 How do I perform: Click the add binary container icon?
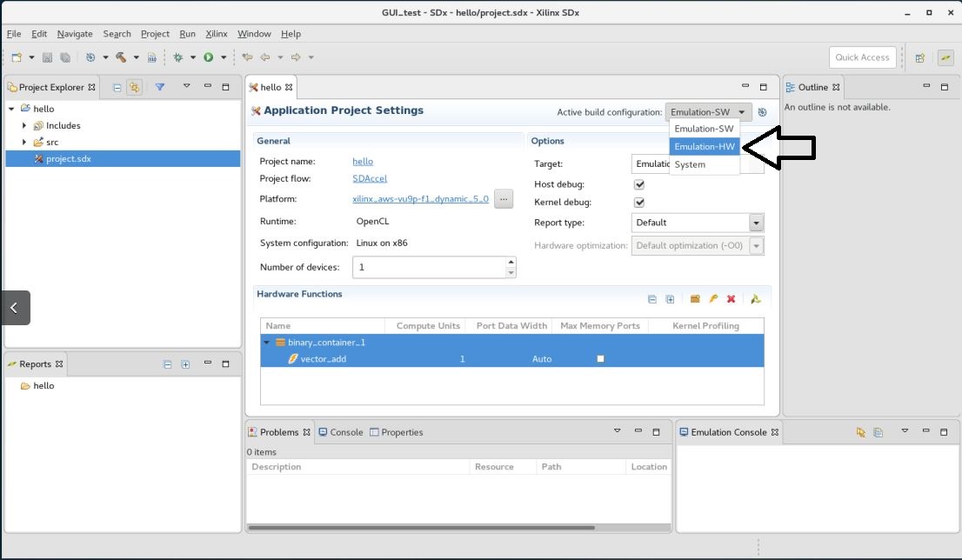695,299
